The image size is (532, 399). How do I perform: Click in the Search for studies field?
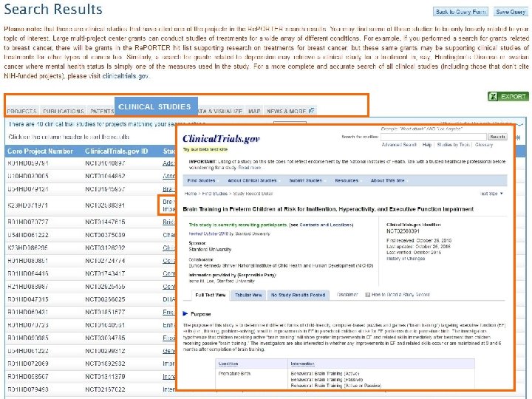(433, 137)
